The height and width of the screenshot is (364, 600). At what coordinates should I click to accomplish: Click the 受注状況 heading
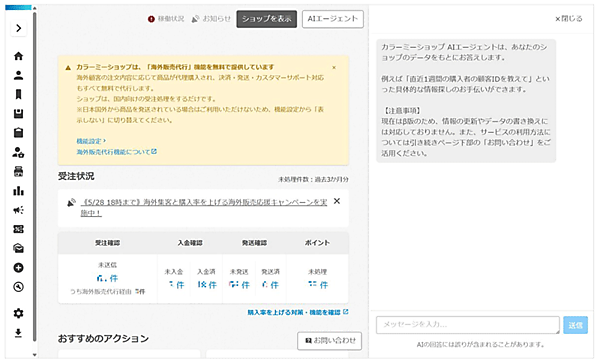click(76, 176)
